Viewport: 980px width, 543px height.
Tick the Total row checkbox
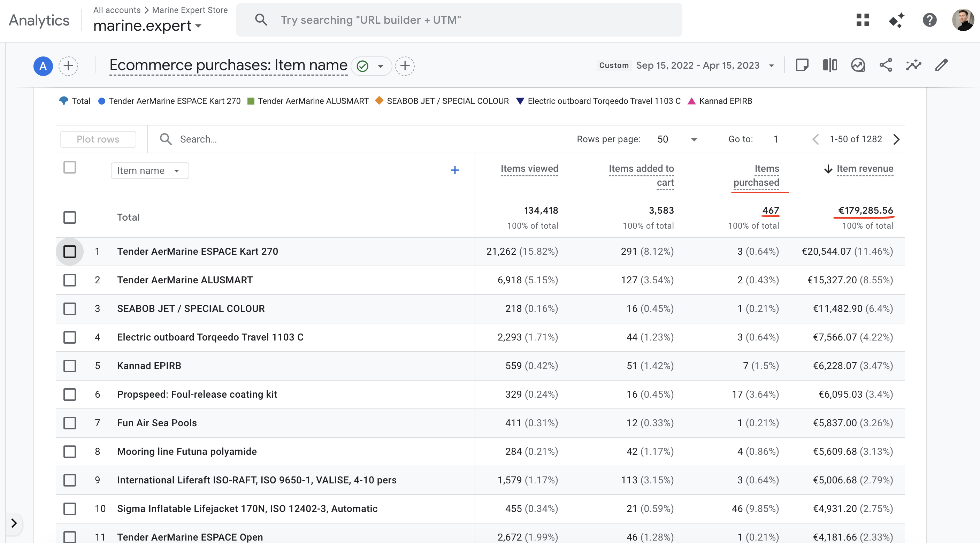click(x=70, y=217)
